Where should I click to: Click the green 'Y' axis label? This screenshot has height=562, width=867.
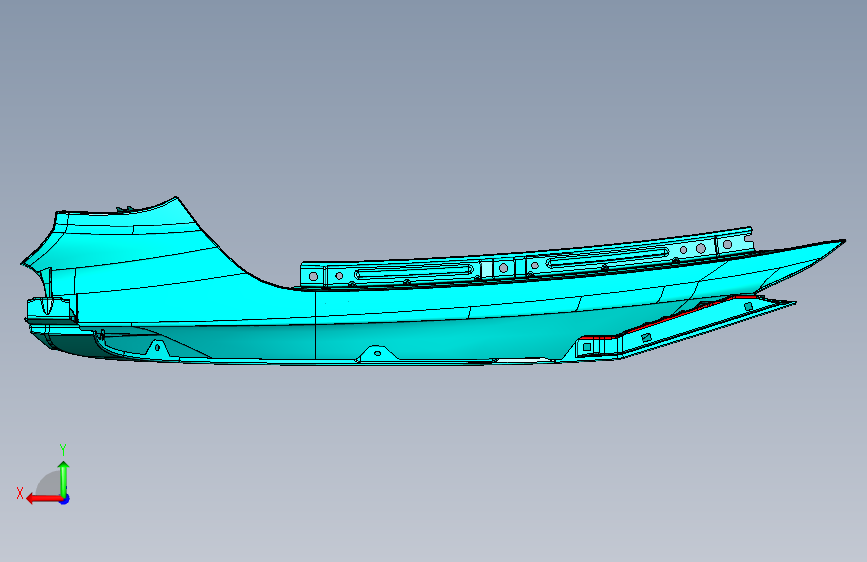(63, 449)
